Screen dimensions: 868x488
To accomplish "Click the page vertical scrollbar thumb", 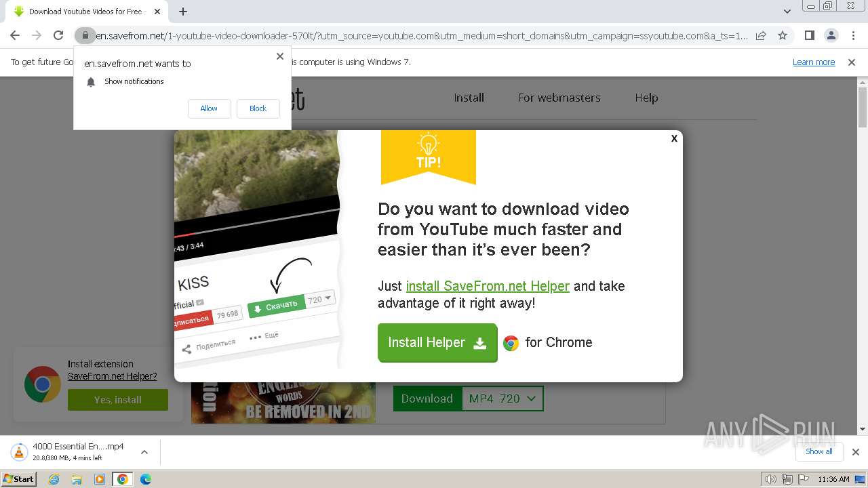I will point(863,107).
